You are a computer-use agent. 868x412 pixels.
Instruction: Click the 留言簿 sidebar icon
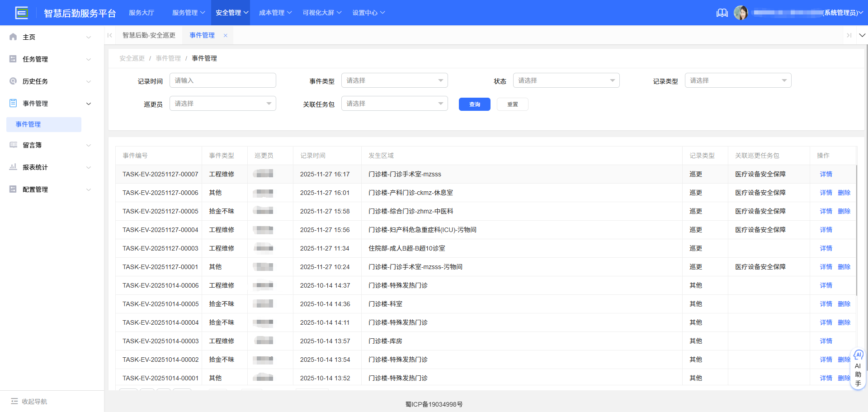[13, 145]
